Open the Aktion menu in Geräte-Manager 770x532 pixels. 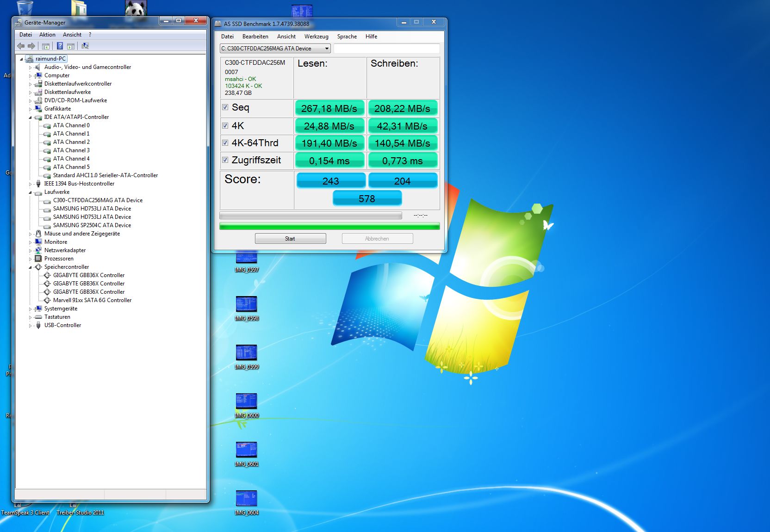(x=47, y=35)
